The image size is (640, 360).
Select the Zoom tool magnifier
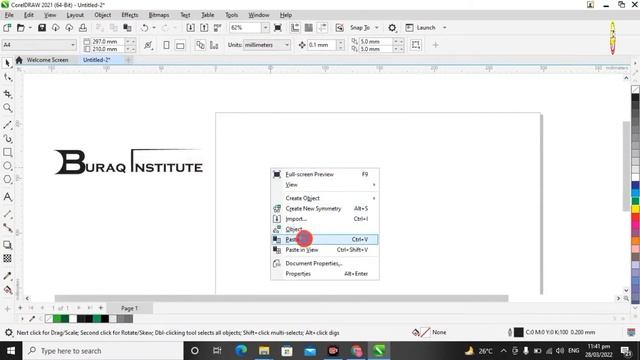click(7, 108)
